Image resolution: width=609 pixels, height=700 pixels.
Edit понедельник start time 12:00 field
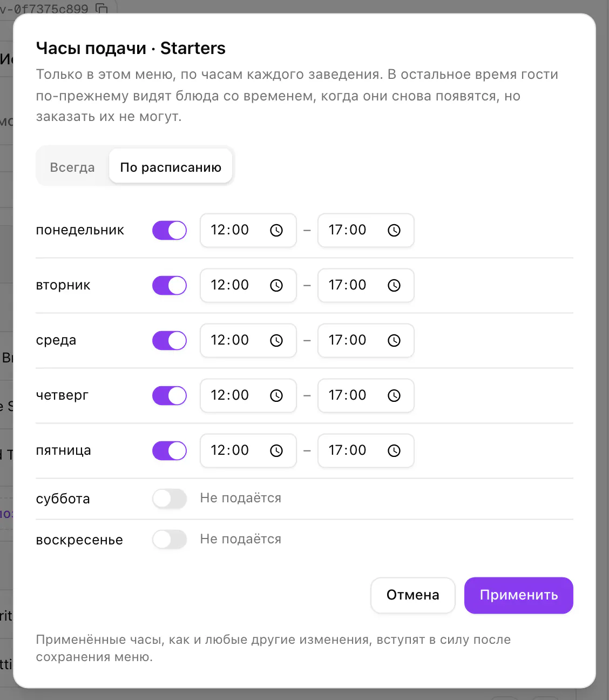pos(248,231)
